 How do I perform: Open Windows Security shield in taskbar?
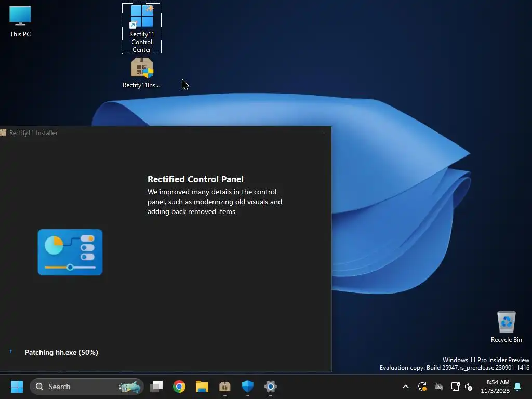(x=248, y=387)
